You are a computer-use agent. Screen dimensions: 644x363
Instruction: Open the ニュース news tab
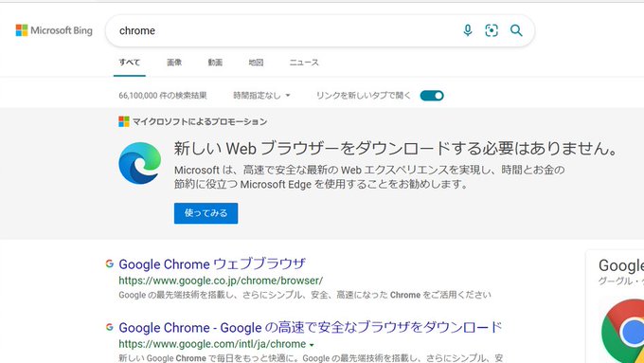pos(304,63)
